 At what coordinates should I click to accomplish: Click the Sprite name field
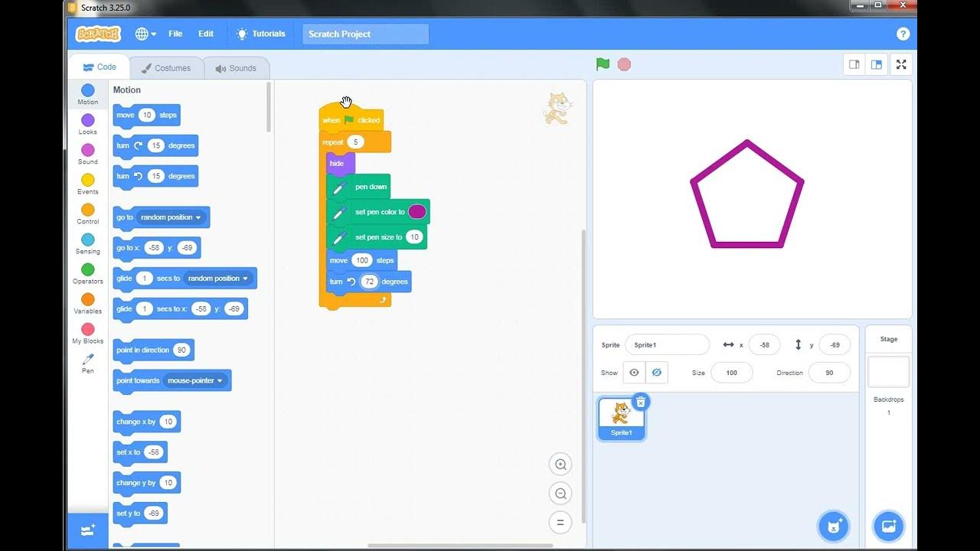667,344
